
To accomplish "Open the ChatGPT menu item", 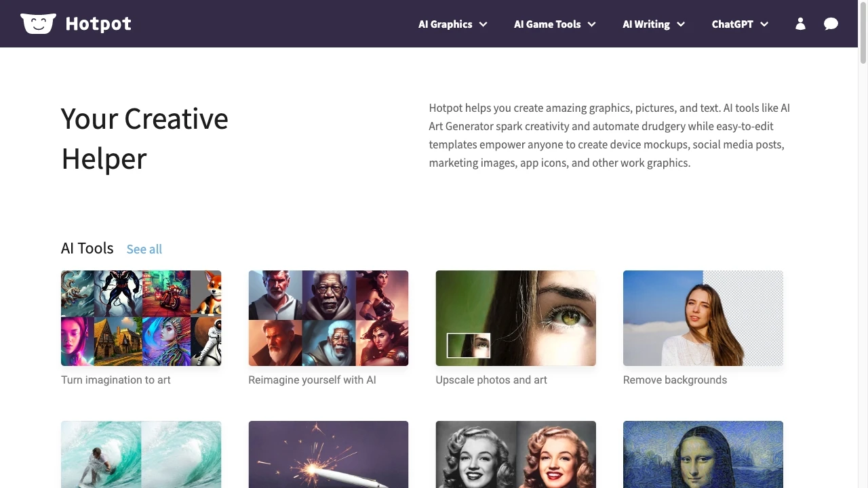I will (732, 24).
